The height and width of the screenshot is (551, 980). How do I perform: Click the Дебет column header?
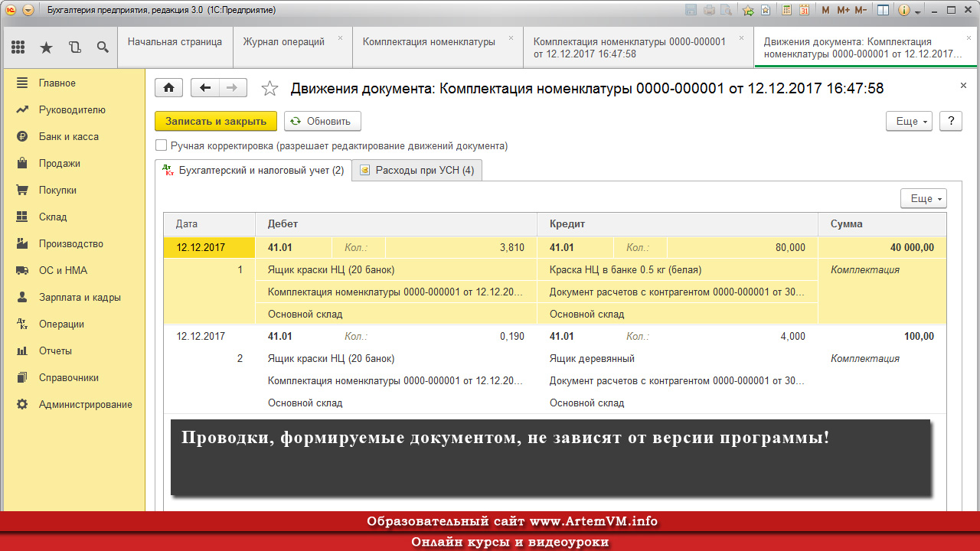tap(396, 224)
